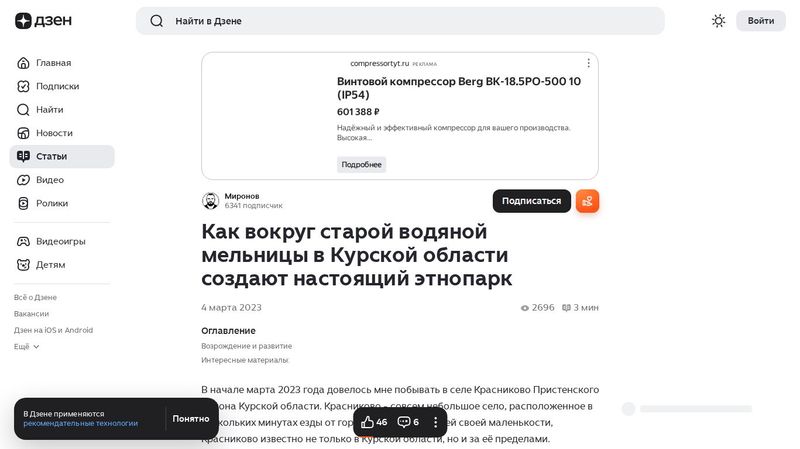Screen dimensions: 800x449
Task: Click the Dzen logo icon
Action: pos(23,21)
